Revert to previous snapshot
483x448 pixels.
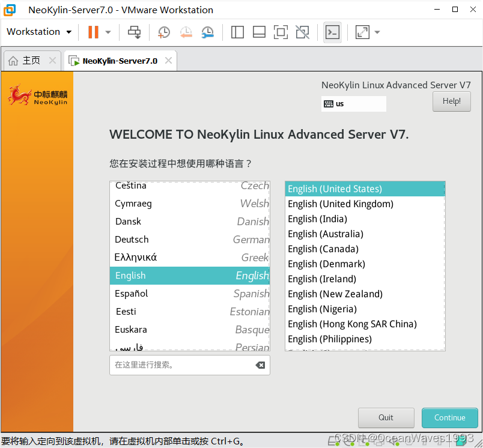[x=186, y=32]
